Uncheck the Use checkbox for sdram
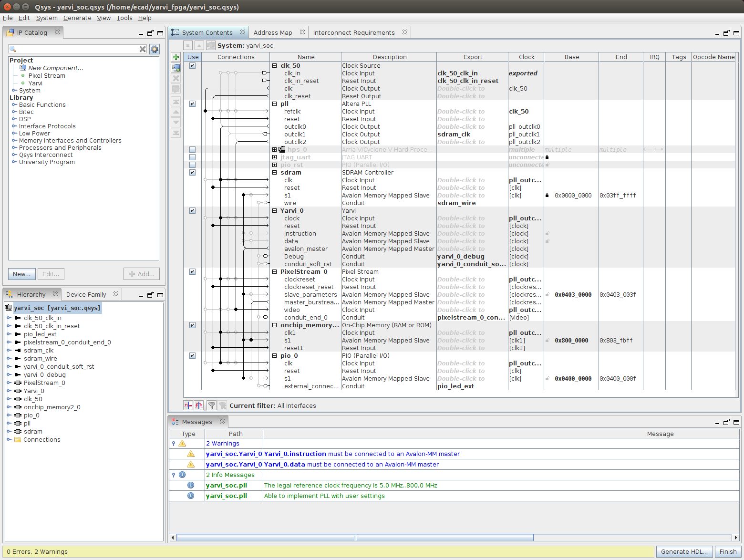This screenshot has height=560, width=744. [192, 173]
